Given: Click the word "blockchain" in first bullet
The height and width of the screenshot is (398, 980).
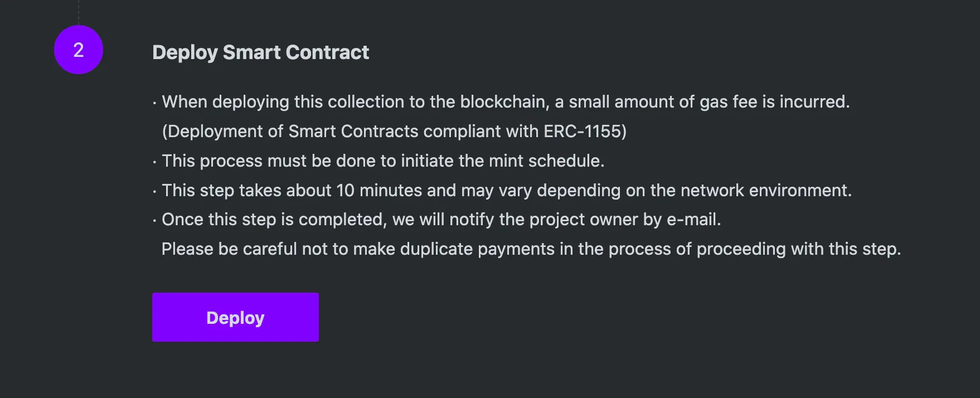Looking at the screenshot, I should (x=504, y=102).
